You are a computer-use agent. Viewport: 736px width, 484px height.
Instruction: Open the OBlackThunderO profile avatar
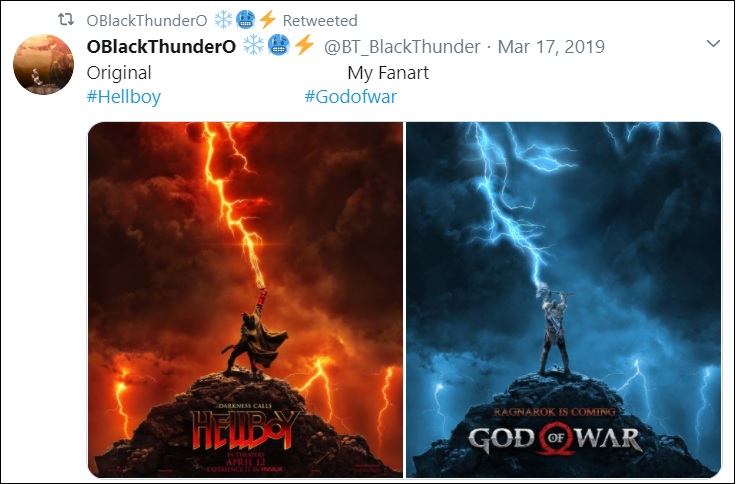point(43,64)
